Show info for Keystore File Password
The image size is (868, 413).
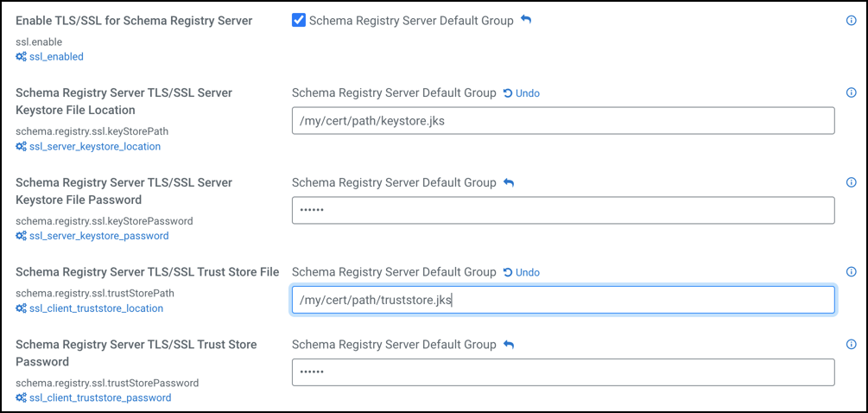point(851,183)
